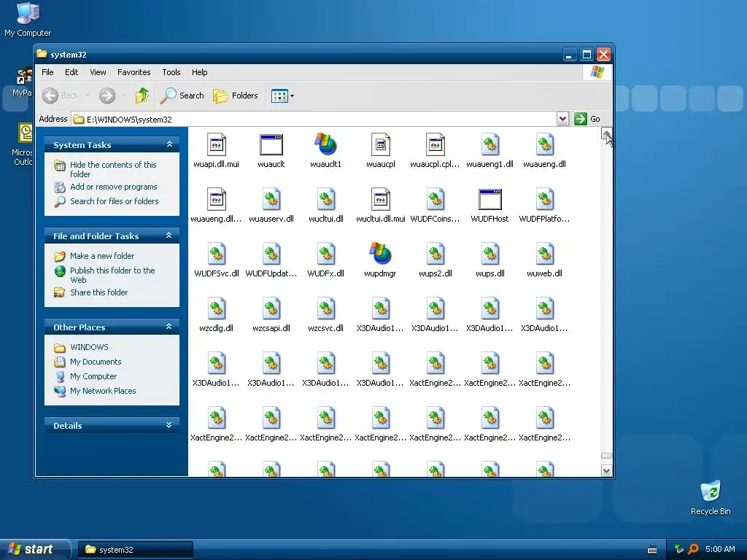Open the address bar dropdown list
The height and width of the screenshot is (560, 747).
(562, 119)
